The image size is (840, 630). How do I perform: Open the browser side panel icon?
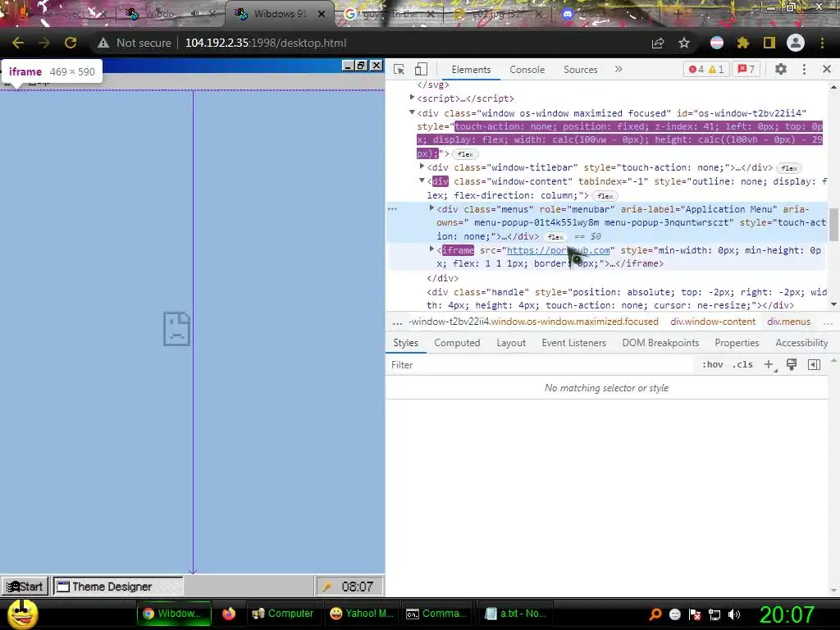coord(769,43)
